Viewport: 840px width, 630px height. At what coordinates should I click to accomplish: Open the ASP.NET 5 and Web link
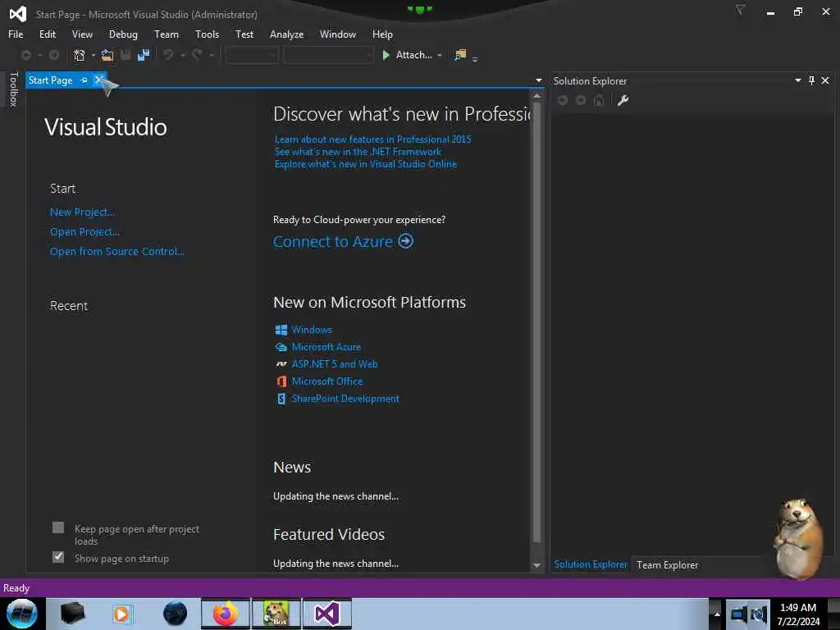[x=335, y=364]
